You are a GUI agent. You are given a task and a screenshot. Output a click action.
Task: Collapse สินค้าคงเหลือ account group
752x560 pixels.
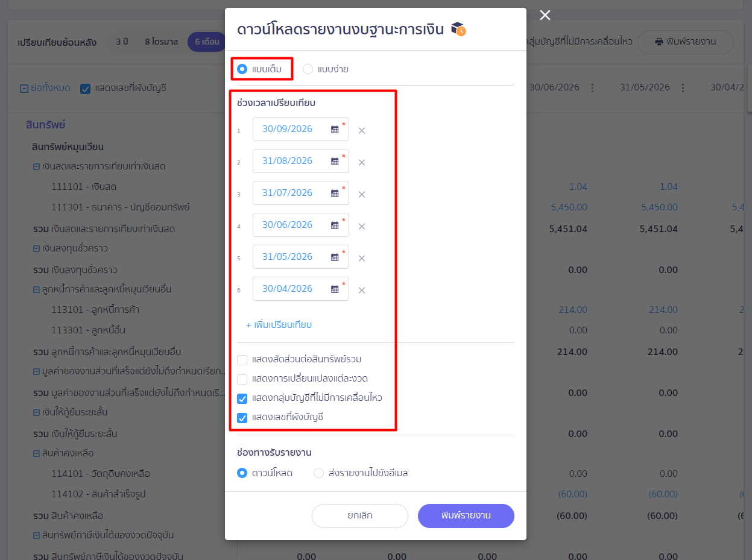[x=36, y=453]
